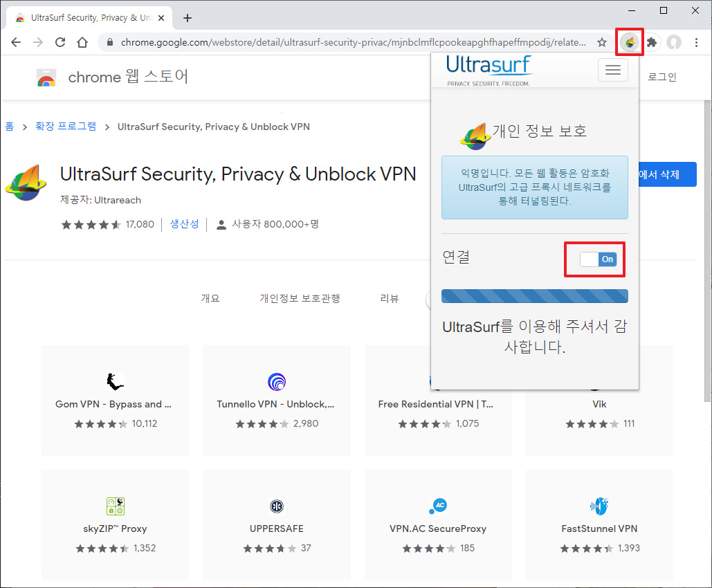Open the Chrome home page button

coord(82,43)
